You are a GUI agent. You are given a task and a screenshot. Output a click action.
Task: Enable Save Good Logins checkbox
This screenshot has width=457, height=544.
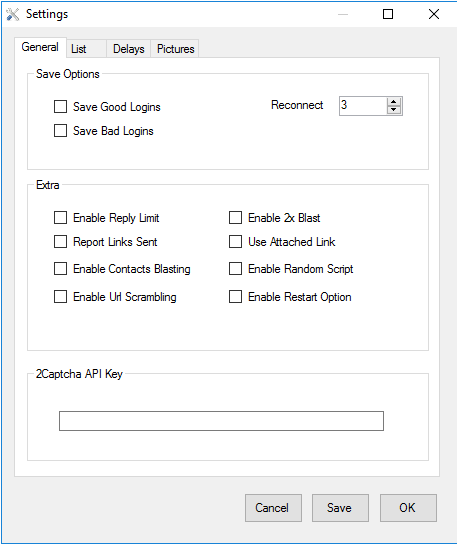pos(60,107)
